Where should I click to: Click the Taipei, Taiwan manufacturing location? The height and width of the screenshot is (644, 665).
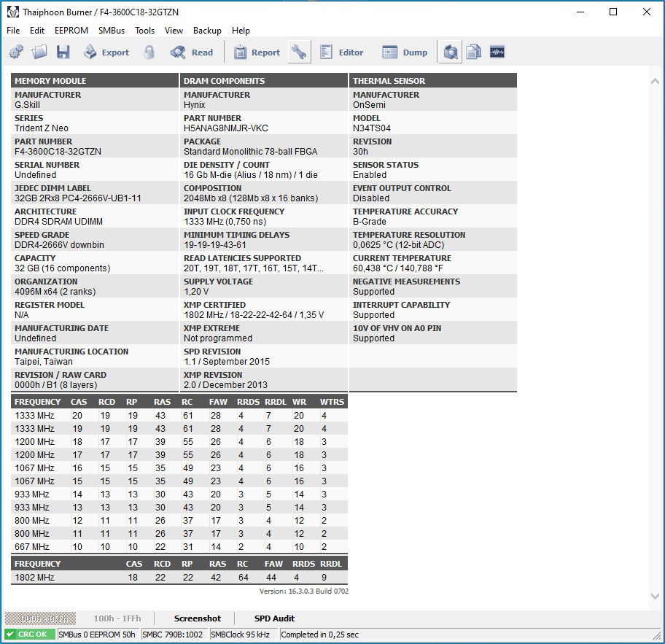[x=44, y=362]
